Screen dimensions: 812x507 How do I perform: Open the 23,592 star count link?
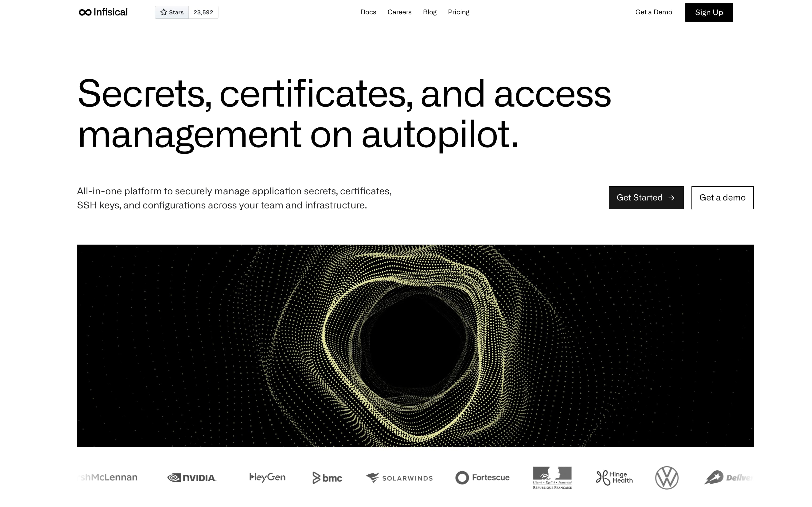[203, 12]
